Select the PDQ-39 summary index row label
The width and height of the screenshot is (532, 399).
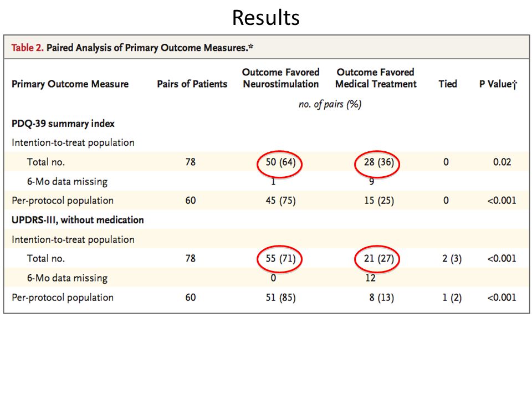[x=63, y=124]
